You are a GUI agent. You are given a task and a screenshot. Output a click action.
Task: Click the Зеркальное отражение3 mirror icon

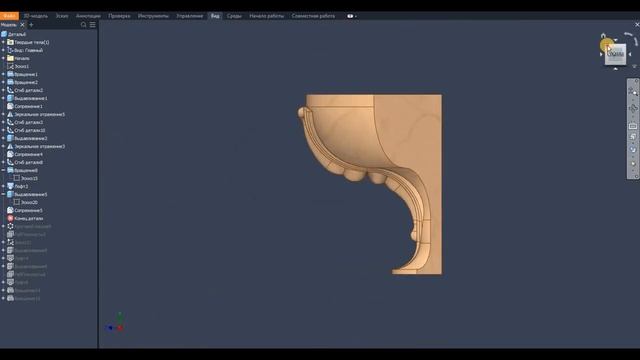10,146
